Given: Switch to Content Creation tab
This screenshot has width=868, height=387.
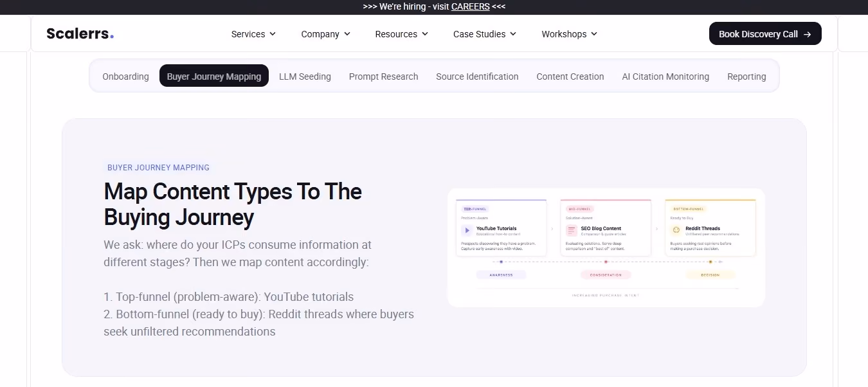Looking at the screenshot, I should 570,76.
